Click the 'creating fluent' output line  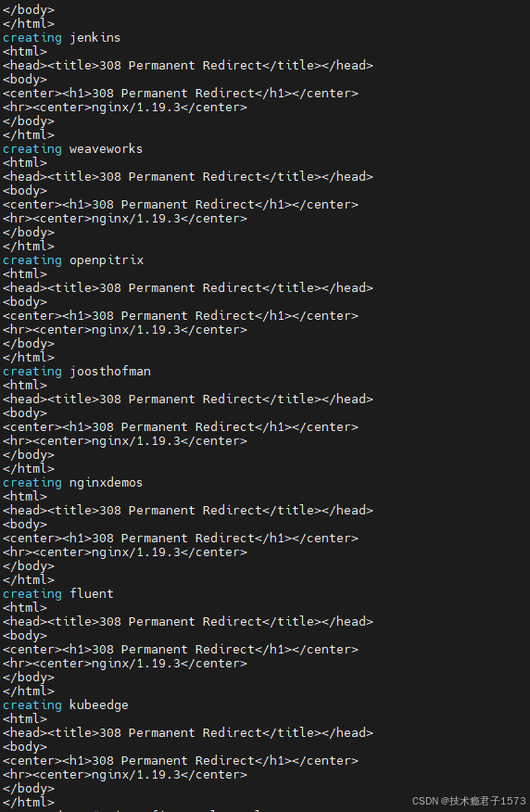[58, 594]
